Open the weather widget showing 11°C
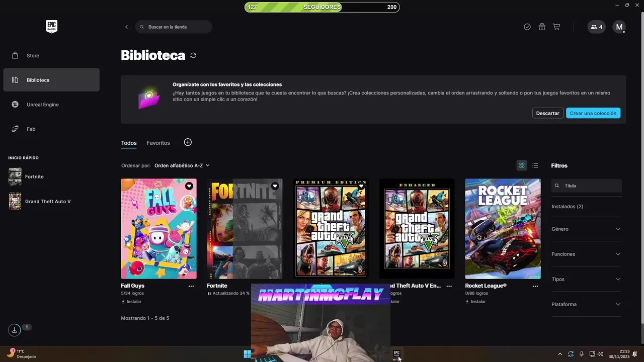644x362 pixels. click(x=21, y=354)
